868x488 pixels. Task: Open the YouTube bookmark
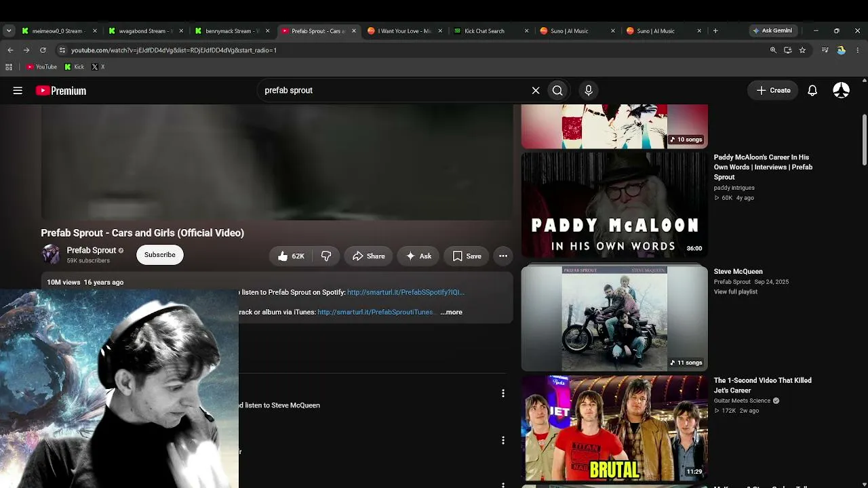click(41, 67)
